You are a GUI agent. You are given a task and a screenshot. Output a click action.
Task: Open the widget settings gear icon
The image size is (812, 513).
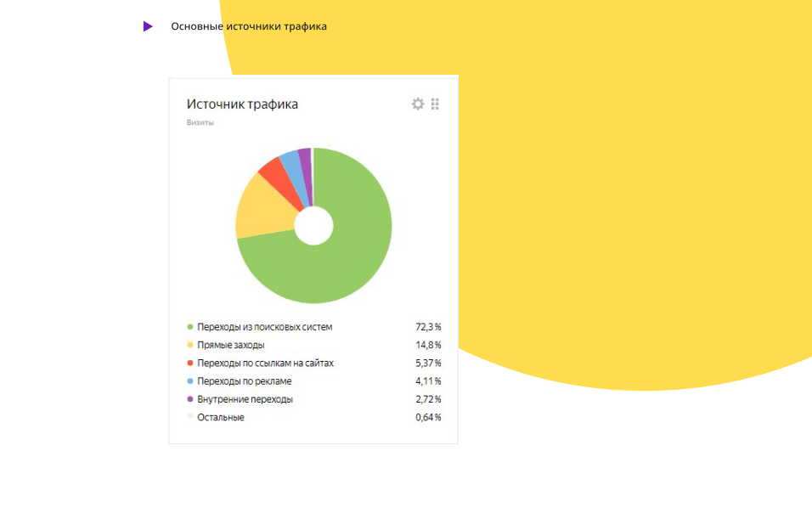click(418, 104)
